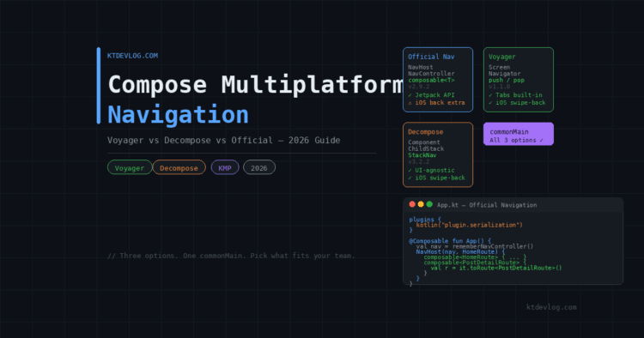Image resolution: width=644 pixels, height=338 pixels.
Task: Click the "composable<HomeRoute> { ... }" line
Action: [x=475, y=257]
